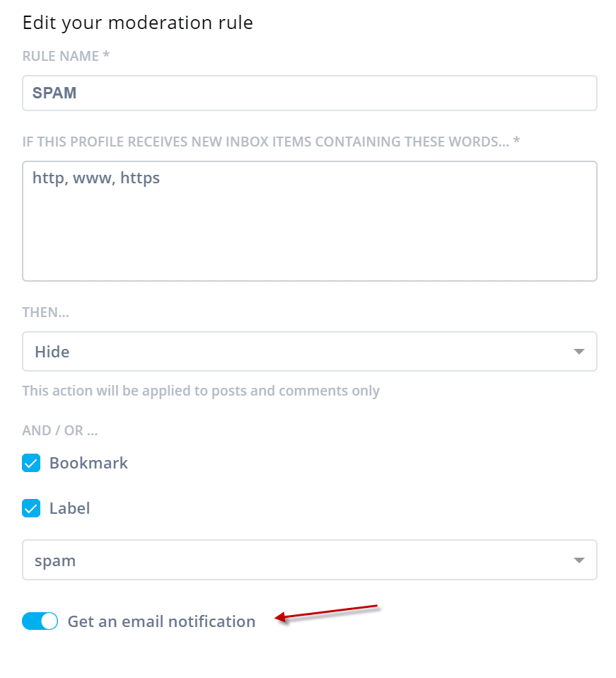Click the 'Edit your moderation rule' heading

(137, 23)
